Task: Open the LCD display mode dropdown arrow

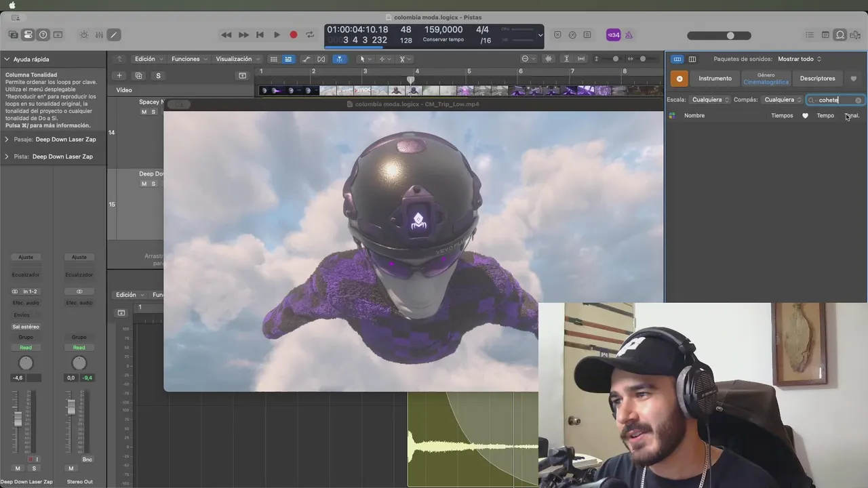Action: [540, 35]
